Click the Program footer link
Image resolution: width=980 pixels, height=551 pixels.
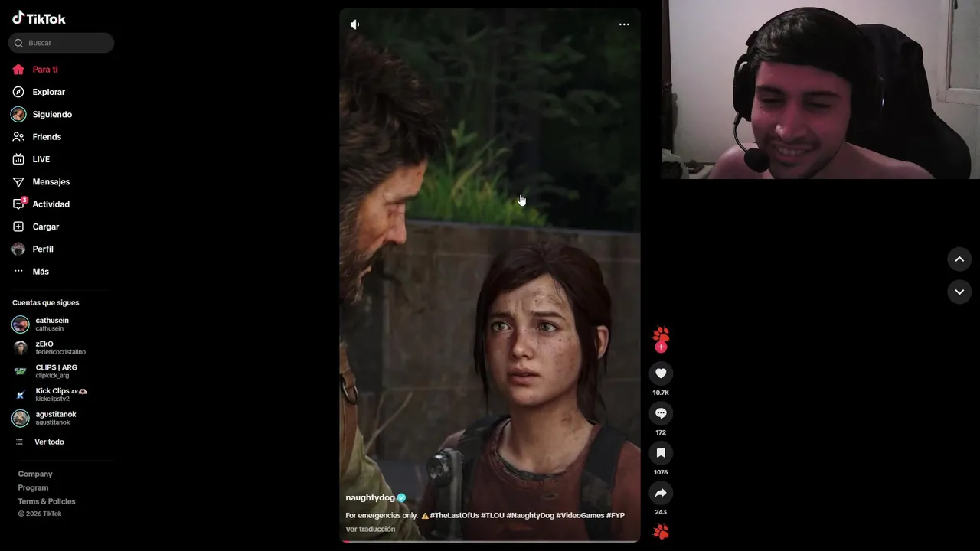tap(33, 487)
